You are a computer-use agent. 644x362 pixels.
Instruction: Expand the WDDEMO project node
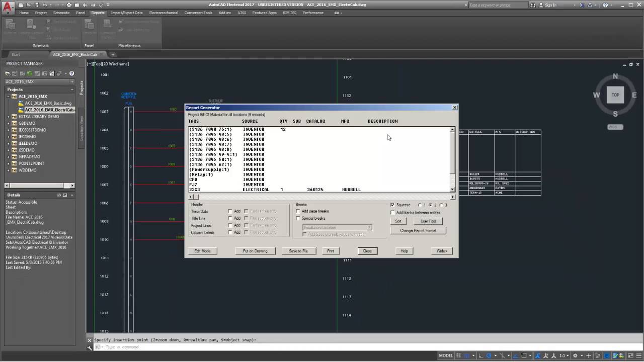click(8, 170)
